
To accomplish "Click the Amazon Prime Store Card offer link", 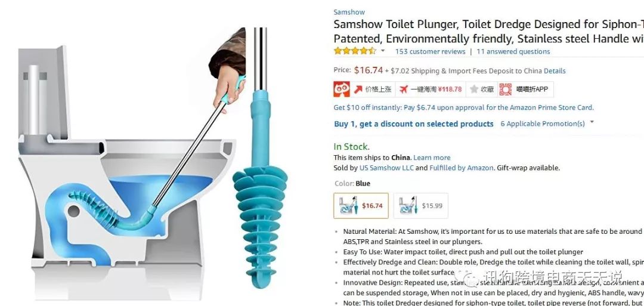I will coord(464,107).
